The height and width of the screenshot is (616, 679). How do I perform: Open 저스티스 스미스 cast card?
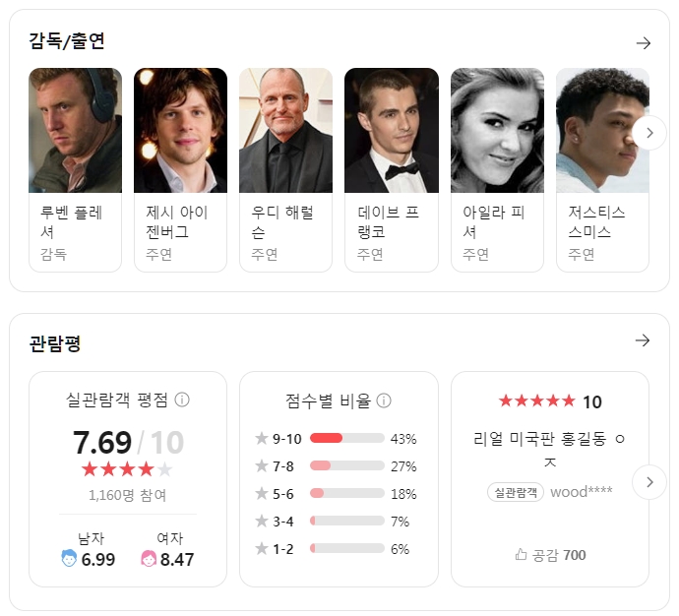[x=601, y=167]
